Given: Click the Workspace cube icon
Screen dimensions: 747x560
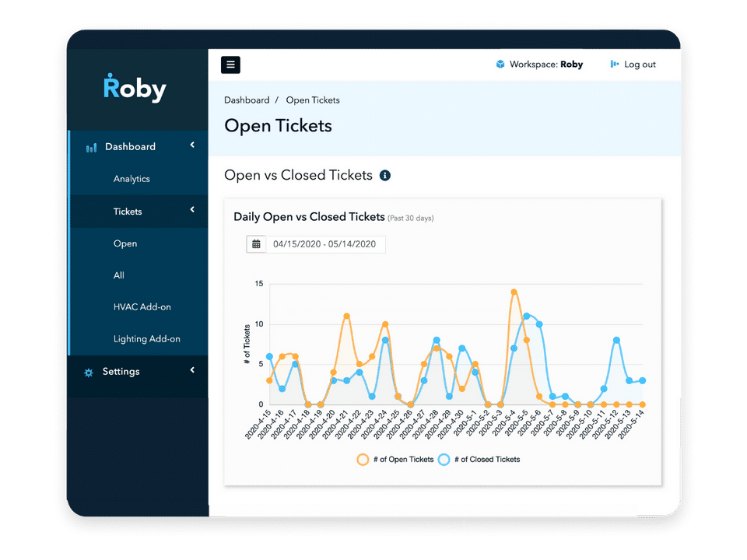Looking at the screenshot, I should pos(500,65).
